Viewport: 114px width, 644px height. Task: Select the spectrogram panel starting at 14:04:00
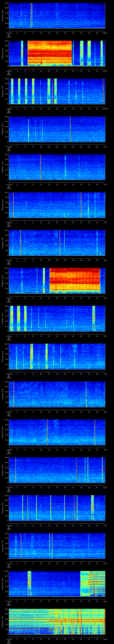click(57, 280)
